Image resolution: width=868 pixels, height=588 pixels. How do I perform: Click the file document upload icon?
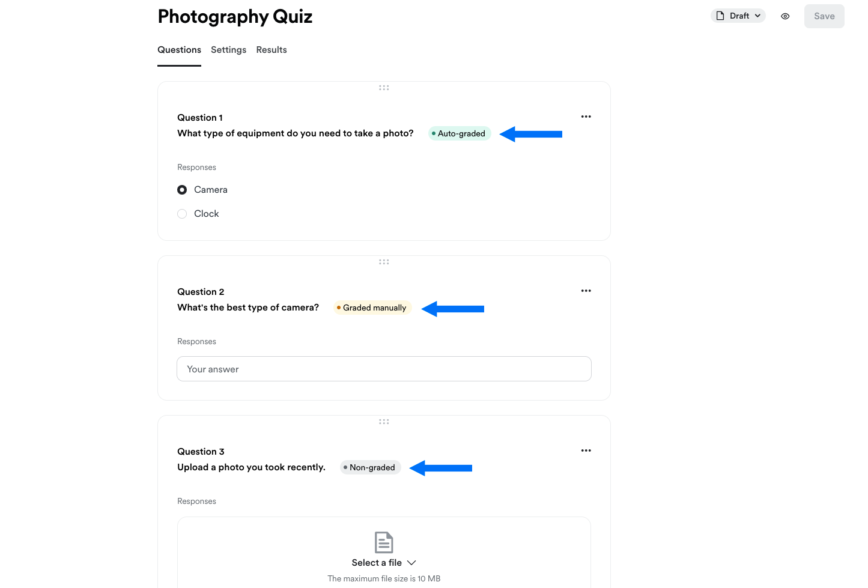(x=384, y=542)
